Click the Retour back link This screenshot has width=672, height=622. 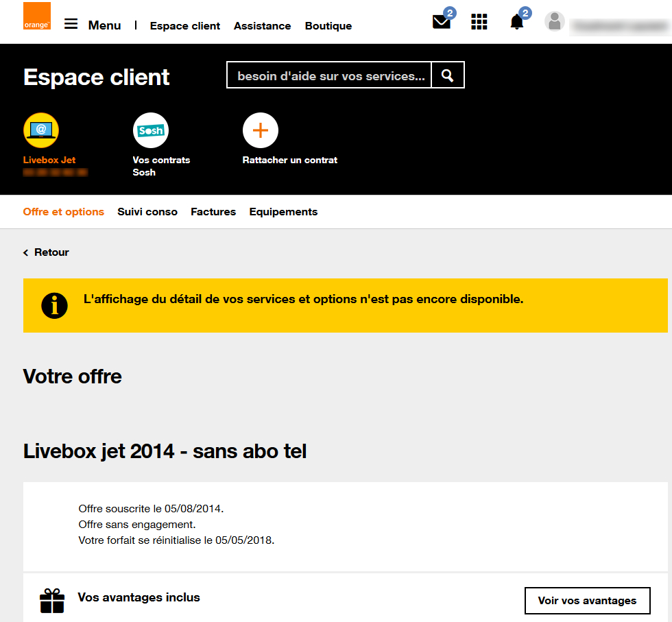[47, 252]
